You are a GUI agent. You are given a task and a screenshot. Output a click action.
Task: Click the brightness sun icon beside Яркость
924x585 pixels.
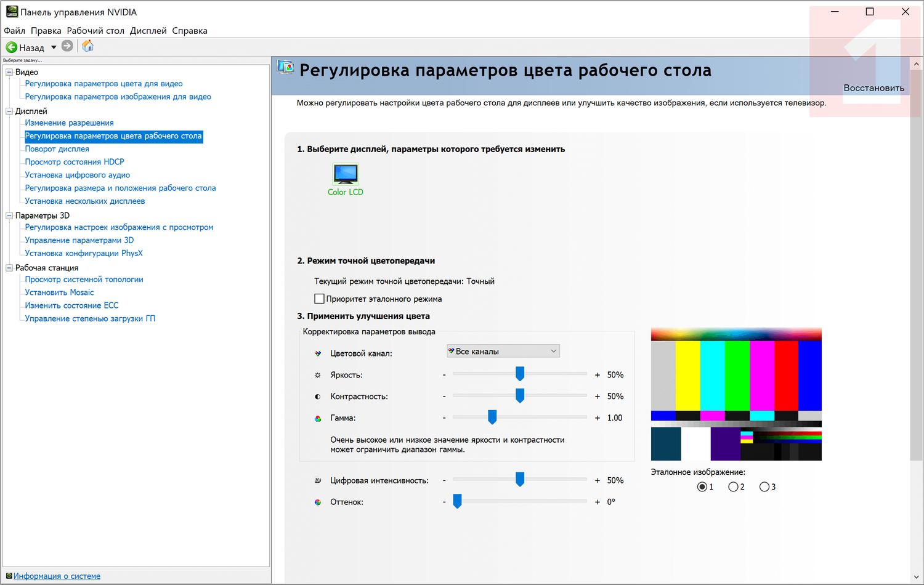click(x=318, y=375)
